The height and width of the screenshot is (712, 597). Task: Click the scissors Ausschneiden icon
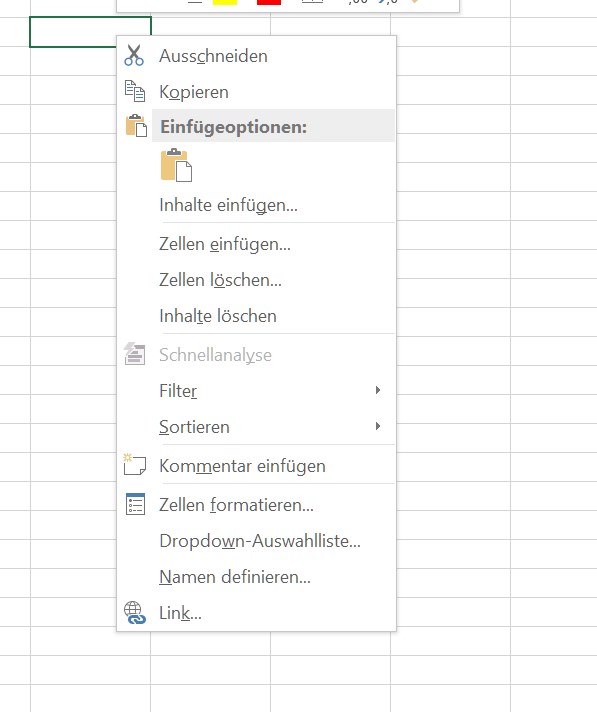pos(134,55)
